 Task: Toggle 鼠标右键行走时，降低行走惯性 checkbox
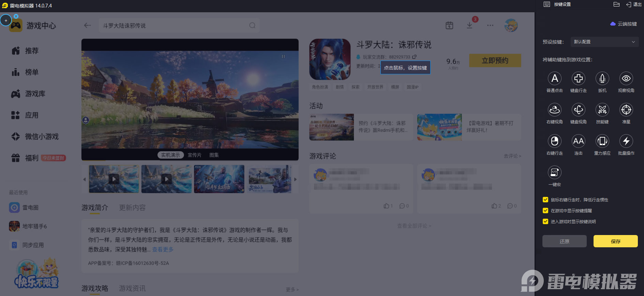[545, 200]
